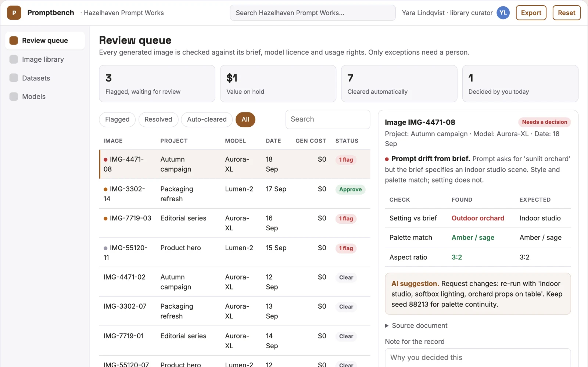Select the Resolved filter tab
This screenshot has height=367, width=588.
click(x=158, y=119)
